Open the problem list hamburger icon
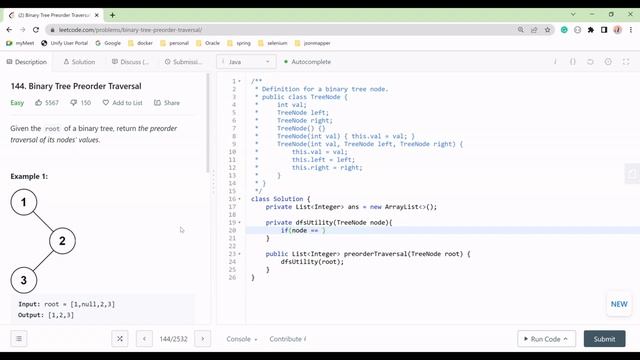The image size is (640, 360). 19,339
